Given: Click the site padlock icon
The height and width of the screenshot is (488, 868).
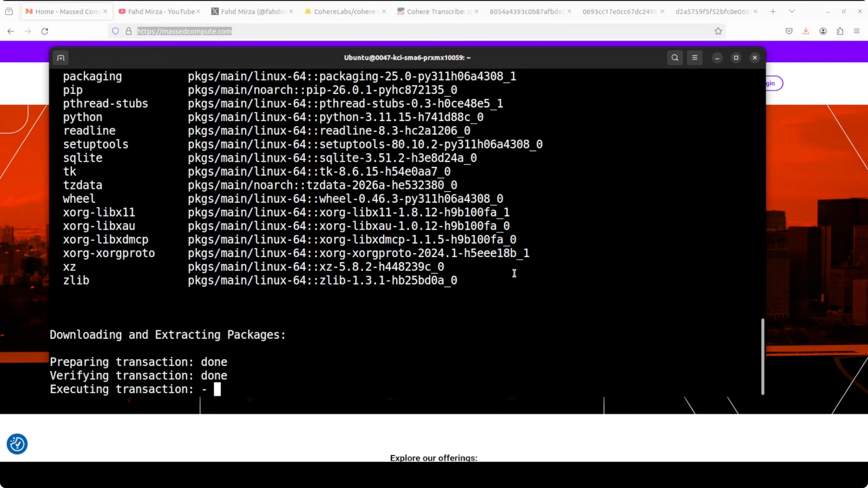Looking at the screenshot, I should [128, 31].
